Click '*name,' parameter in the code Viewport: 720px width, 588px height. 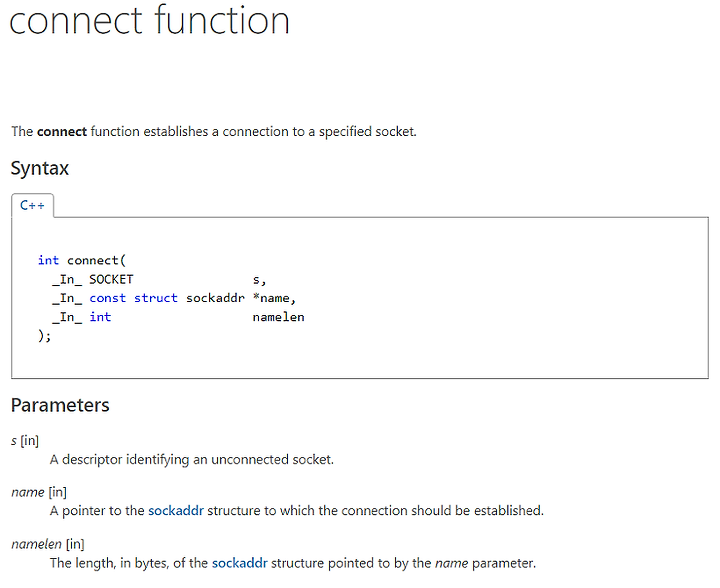(275, 298)
